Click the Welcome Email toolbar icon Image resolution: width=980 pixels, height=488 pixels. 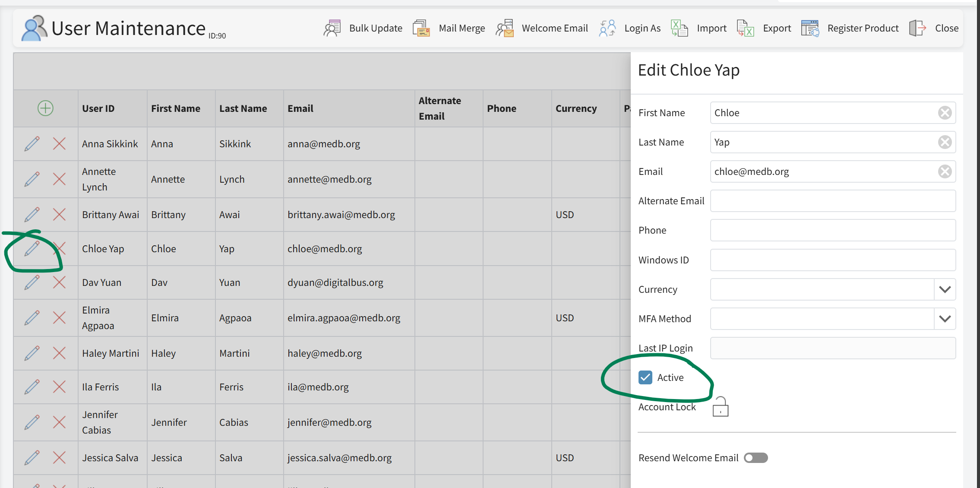point(505,29)
